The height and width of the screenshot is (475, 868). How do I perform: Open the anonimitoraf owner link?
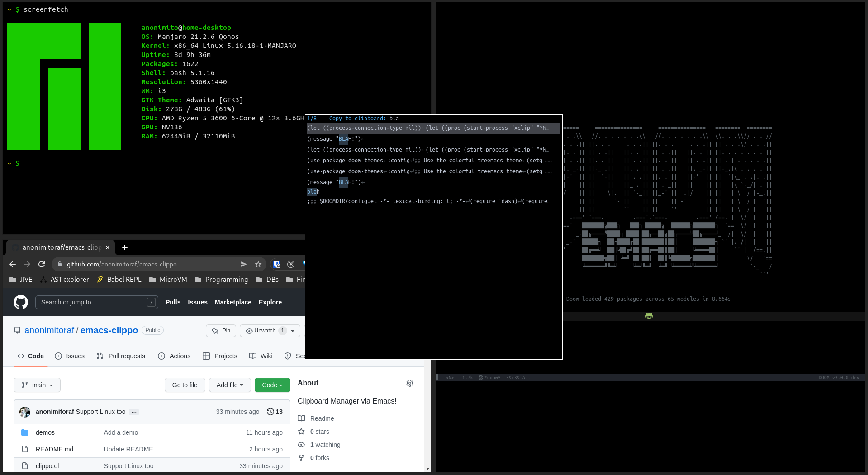pyautogui.click(x=49, y=330)
